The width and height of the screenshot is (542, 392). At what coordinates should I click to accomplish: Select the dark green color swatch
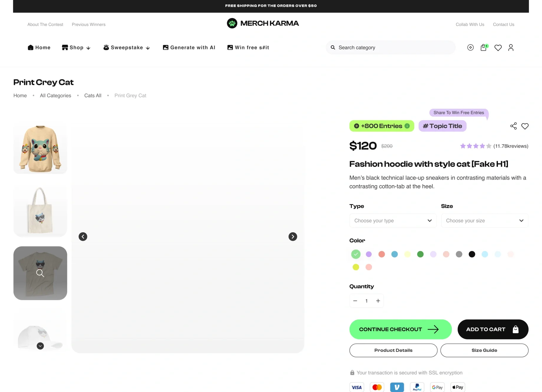(x=420, y=254)
